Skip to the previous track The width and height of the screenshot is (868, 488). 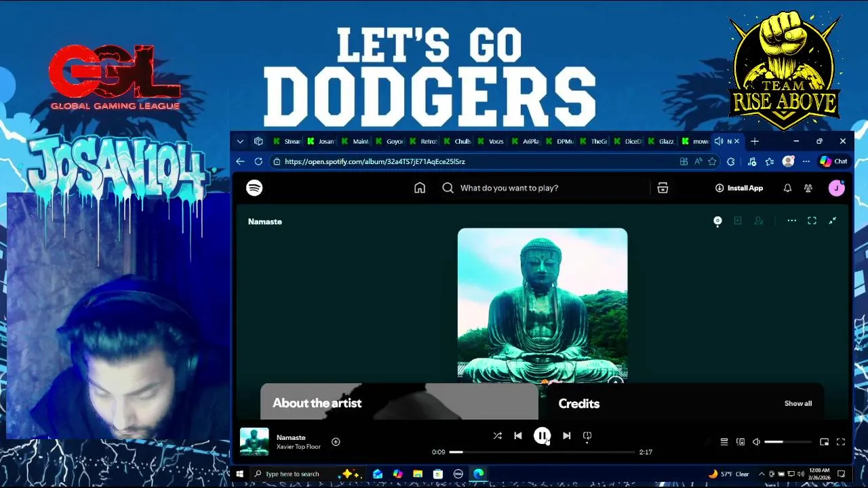click(x=518, y=436)
